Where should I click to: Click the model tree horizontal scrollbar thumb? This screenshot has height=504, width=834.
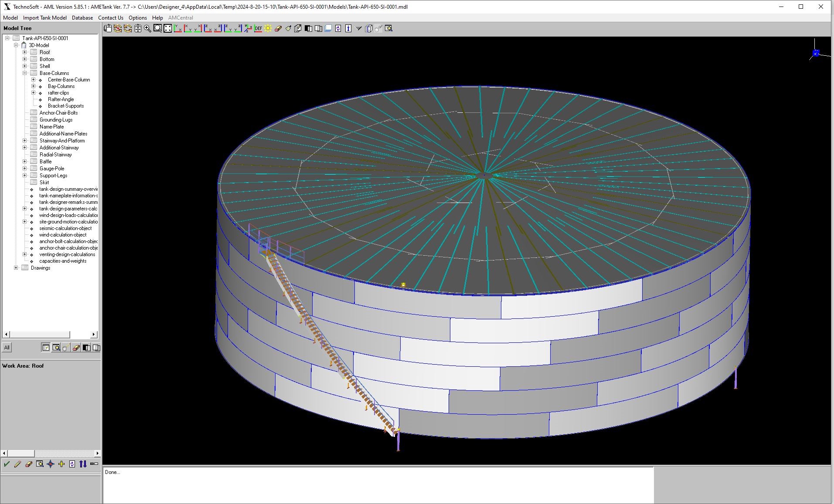coord(40,334)
